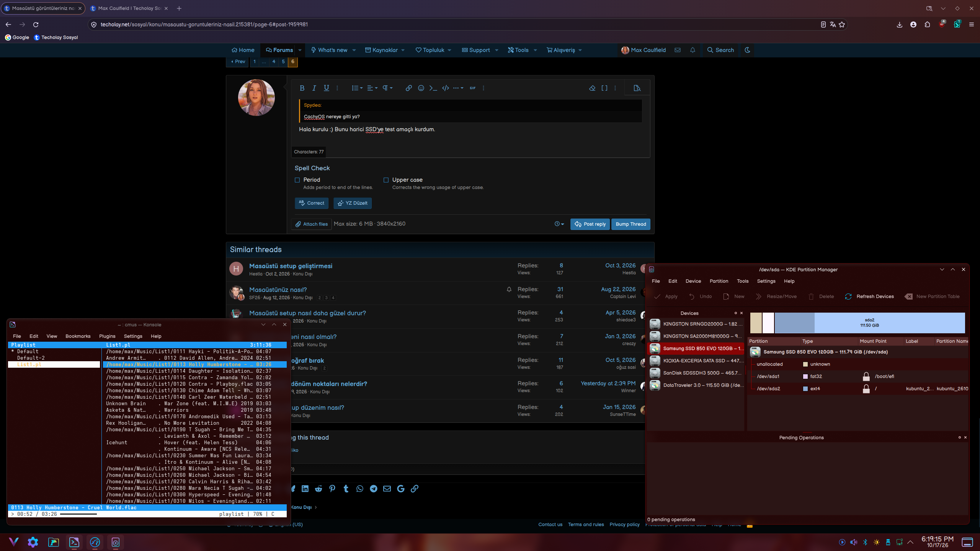The width and height of the screenshot is (980, 551).
Task: Insert a link in the reply editor
Action: pos(409,88)
